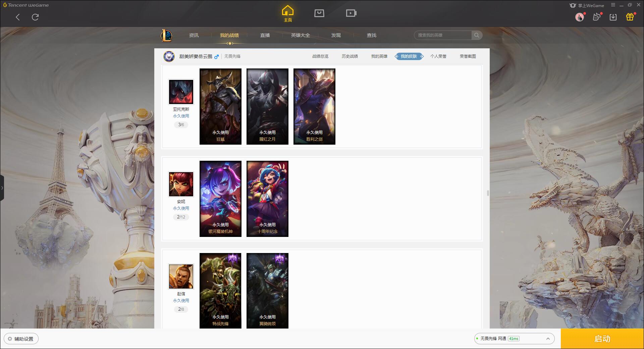Open the messages icon with red dot
Image resolution: width=644 pixels, height=349 pixels.
(597, 17)
